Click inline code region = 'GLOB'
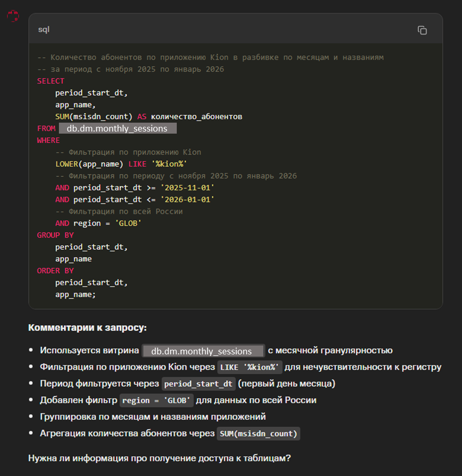This screenshot has height=476, width=462. [x=156, y=400]
